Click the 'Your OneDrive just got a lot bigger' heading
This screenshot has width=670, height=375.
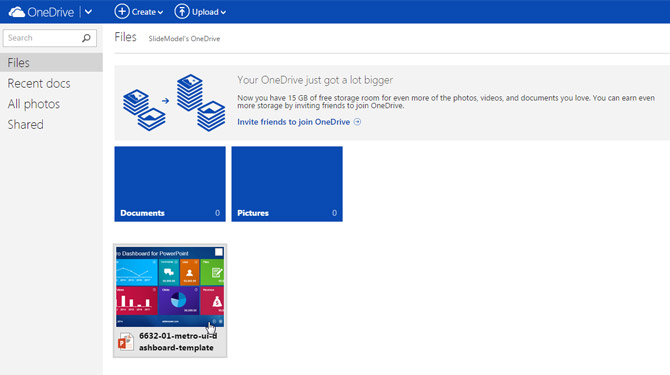coord(315,80)
